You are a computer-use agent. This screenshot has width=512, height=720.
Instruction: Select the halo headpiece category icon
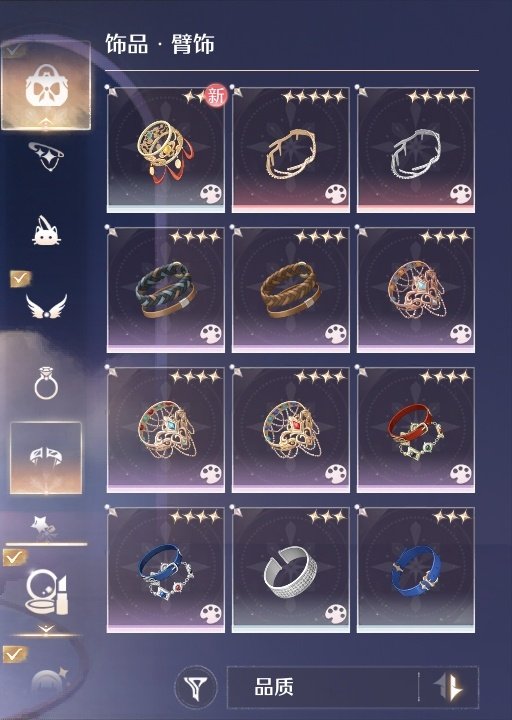coord(46,155)
